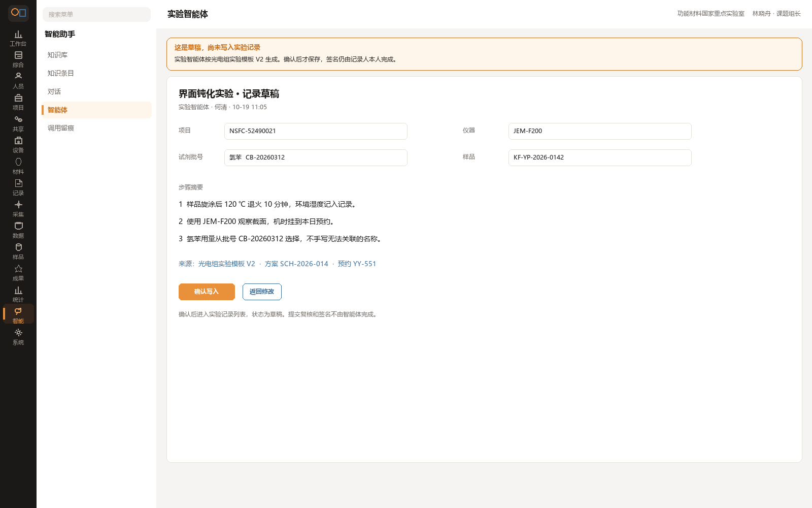Open link 预约 YY-551
812x508 pixels.
point(357,264)
